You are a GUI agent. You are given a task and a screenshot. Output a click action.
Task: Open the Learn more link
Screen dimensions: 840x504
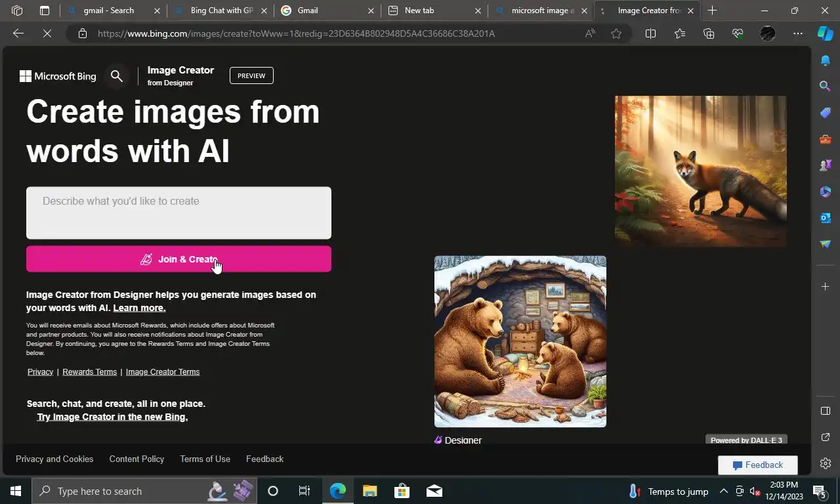point(139,308)
